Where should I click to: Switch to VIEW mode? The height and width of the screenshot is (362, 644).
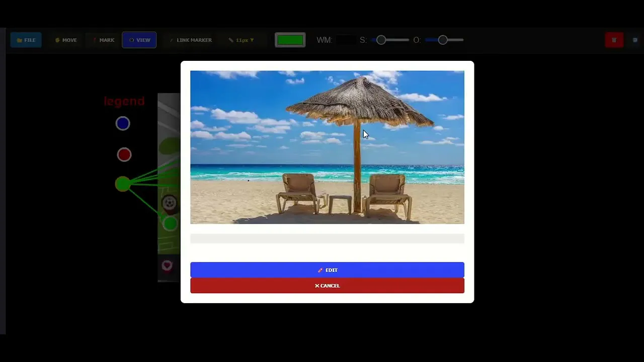click(x=139, y=40)
